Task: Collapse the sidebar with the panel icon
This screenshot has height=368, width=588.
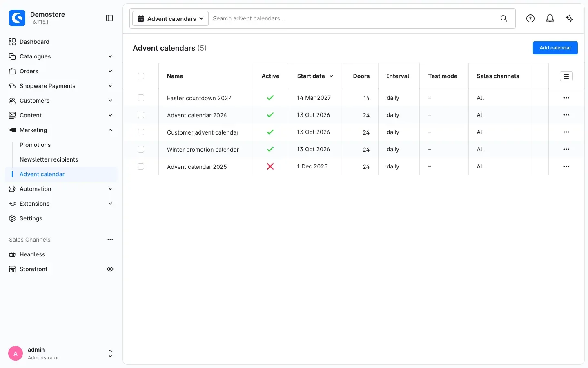Action: point(109,18)
